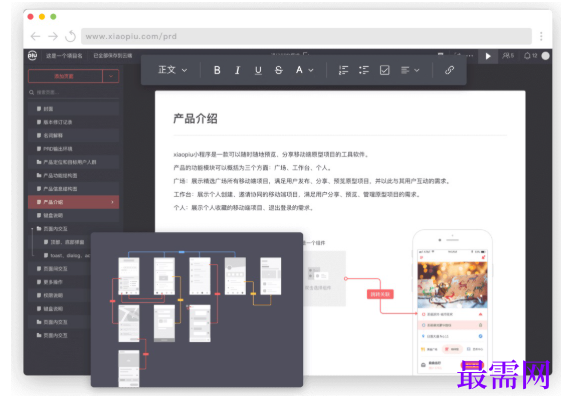This screenshot has height=406, width=569.
Task: Insert a checkbox task item from the toolbar
Action: pos(384,70)
